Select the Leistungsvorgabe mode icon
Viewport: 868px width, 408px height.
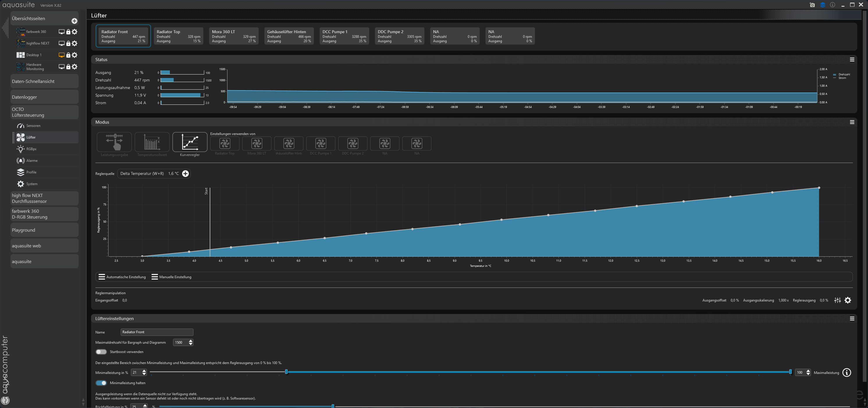(x=114, y=142)
